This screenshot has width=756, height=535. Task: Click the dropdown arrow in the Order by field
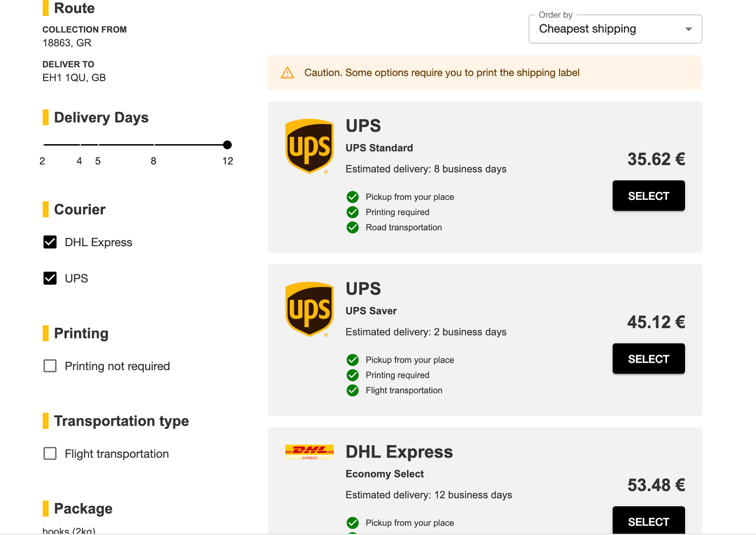[x=688, y=29]
